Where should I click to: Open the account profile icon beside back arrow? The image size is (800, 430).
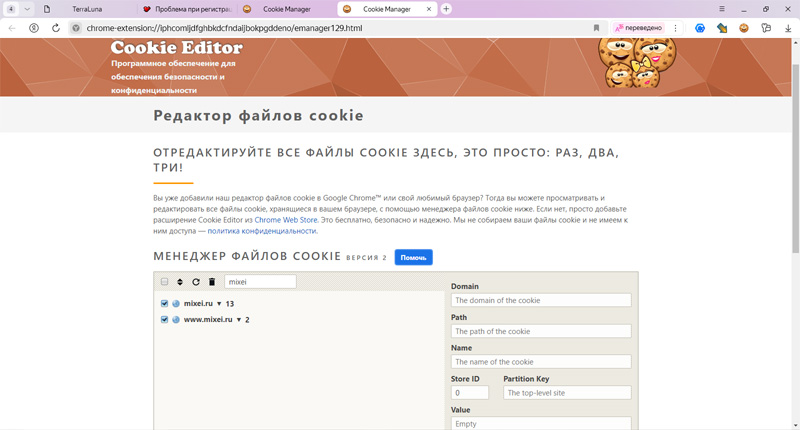(x=34, y=28)
